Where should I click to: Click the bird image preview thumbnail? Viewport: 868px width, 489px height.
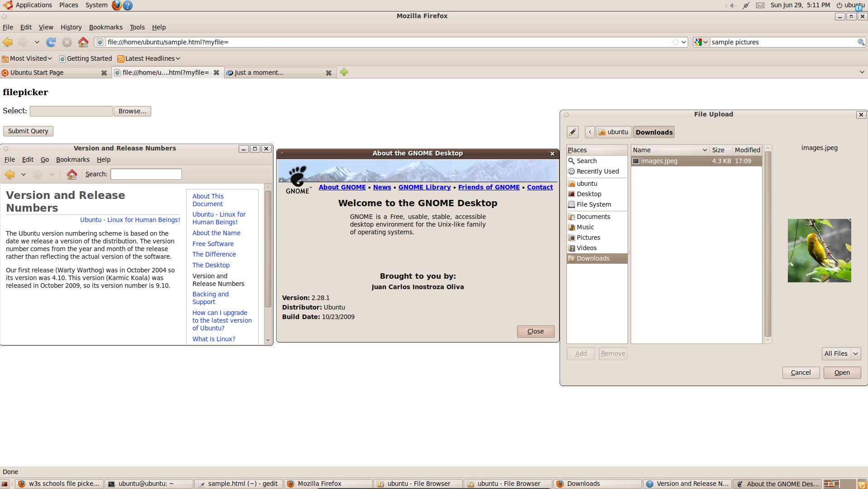819,251
